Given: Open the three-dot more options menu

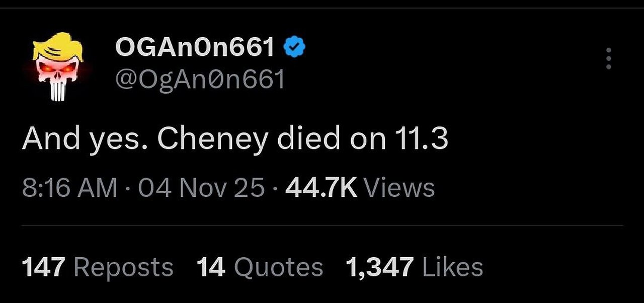Looking at the screenshot, I should pos(608,59).
